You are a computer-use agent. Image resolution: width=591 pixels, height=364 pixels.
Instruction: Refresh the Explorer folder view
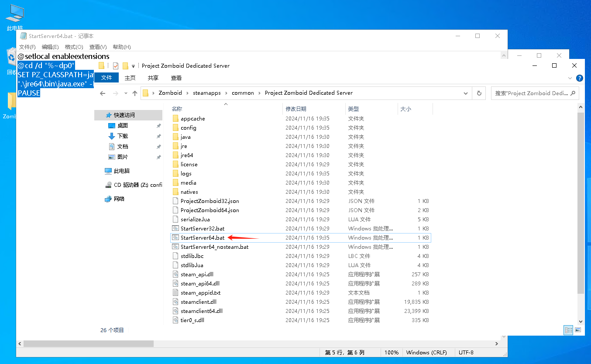(x=479, y=93)
